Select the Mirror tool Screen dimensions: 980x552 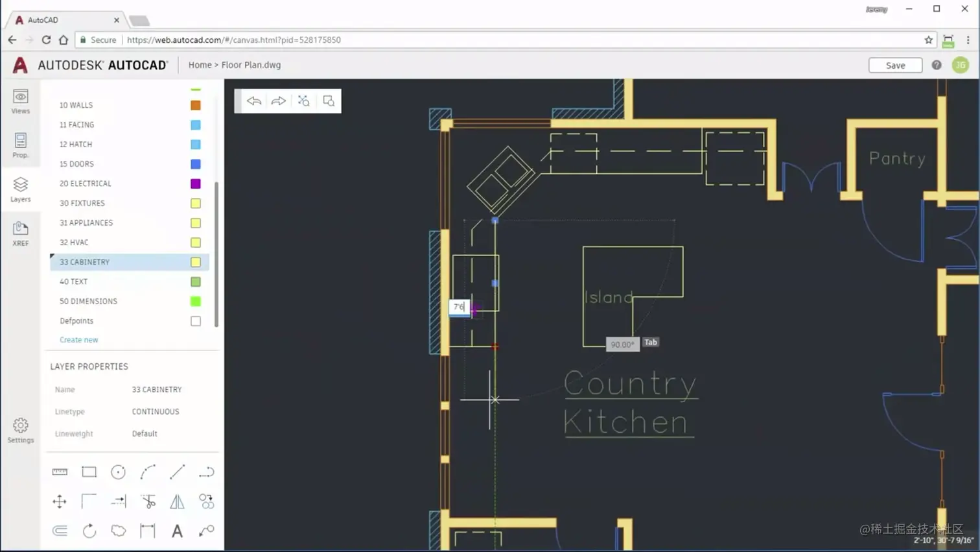click(x=177, y=501)
